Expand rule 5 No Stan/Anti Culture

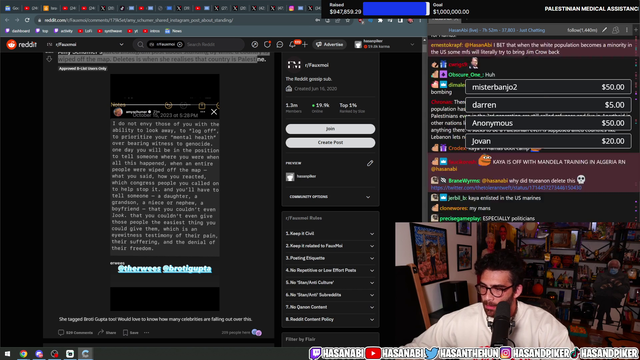330,283
